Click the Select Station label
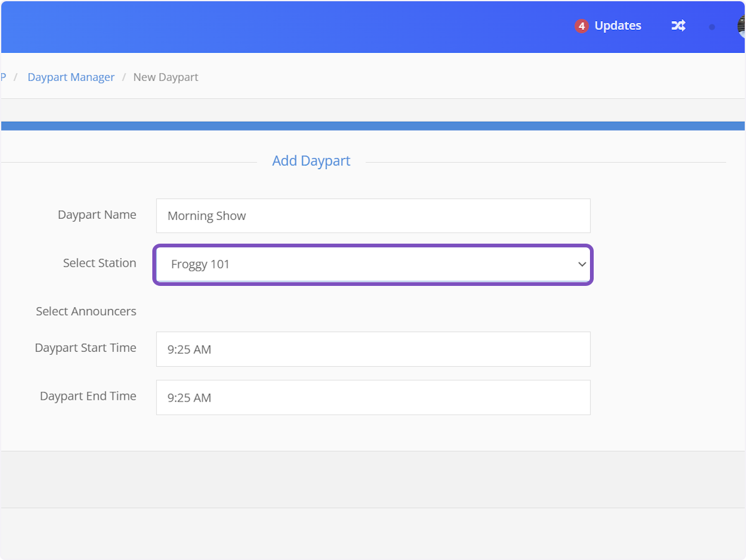 pyautogui.click(x=99, y=263)
